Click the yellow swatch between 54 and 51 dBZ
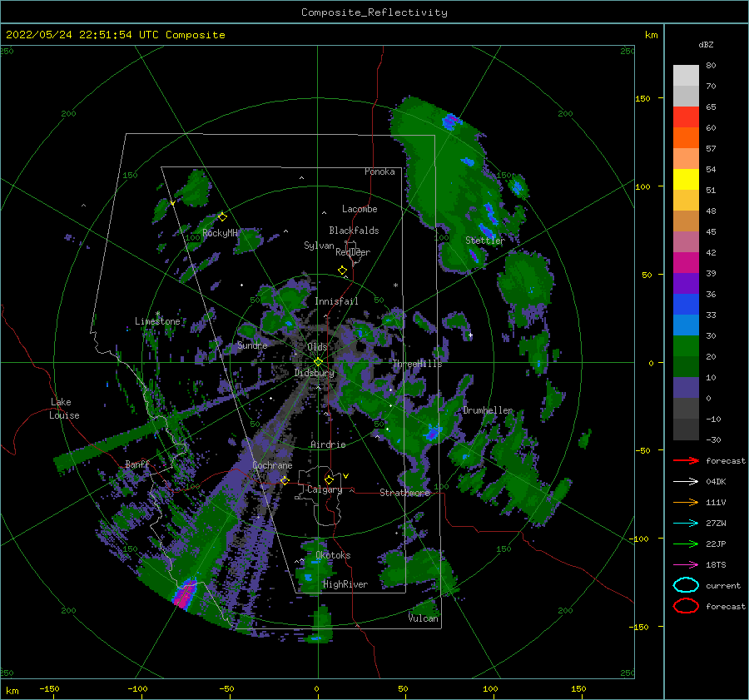The width and height of the screenshot is (749, 700). click(x=686, y=180)
